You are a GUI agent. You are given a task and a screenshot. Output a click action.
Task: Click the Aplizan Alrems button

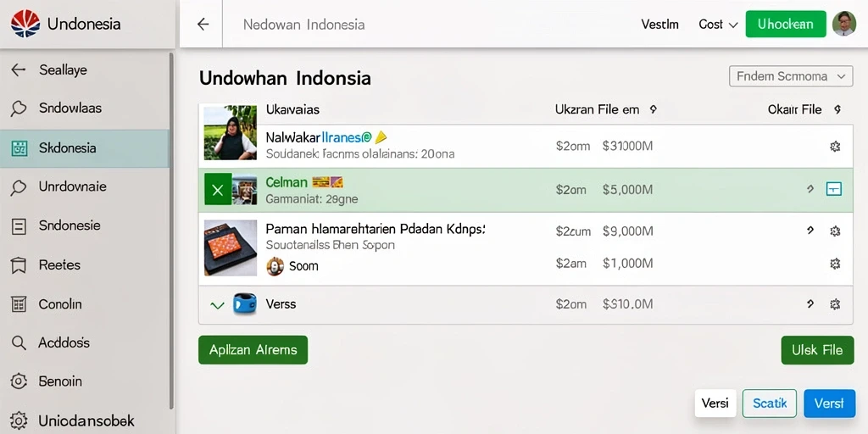point(253,350)
